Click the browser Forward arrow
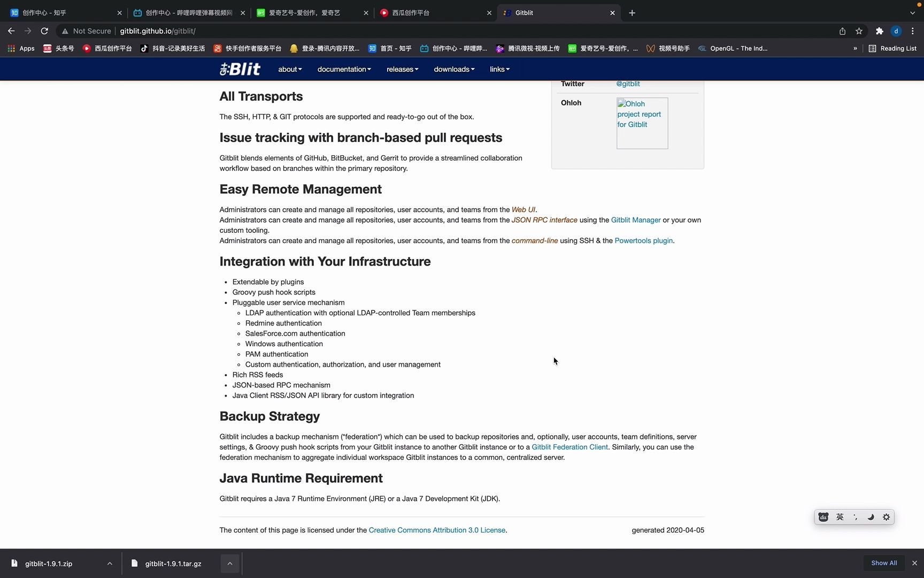The height and width of the screenshot is (578, 924). tap(28, 31)
